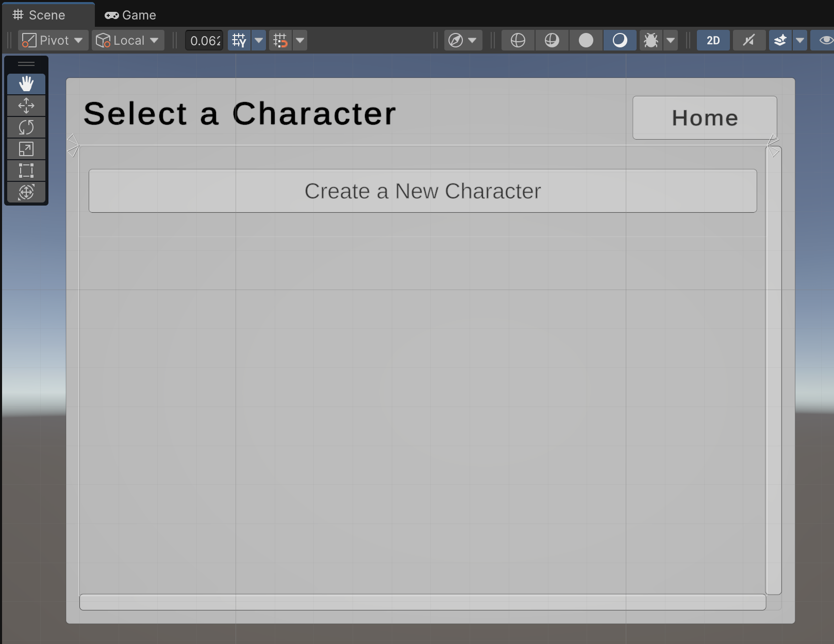Screen dimensions: 834x644
Task: Click the horizontal scrollbar at panel bottom
Action: 422,602
